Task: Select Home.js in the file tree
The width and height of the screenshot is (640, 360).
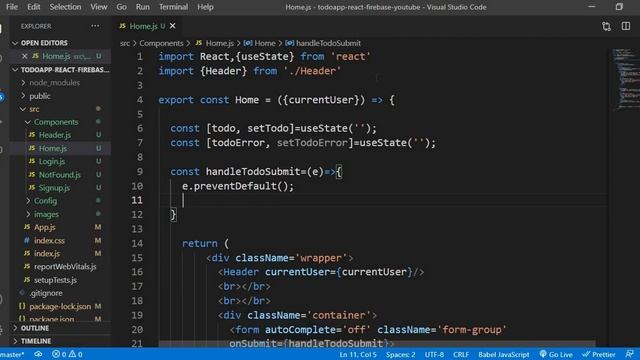Action: [53, 148]
